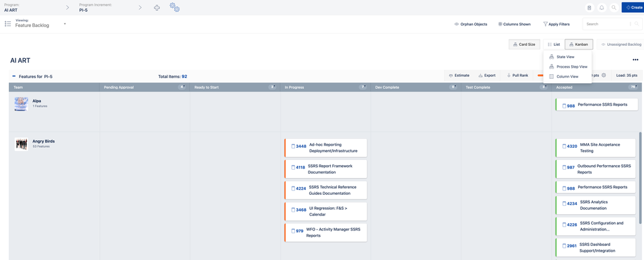Open feature 3448 Ad-hoc Reporting card
Screen dimensions: 644x260
click(326, 148)
